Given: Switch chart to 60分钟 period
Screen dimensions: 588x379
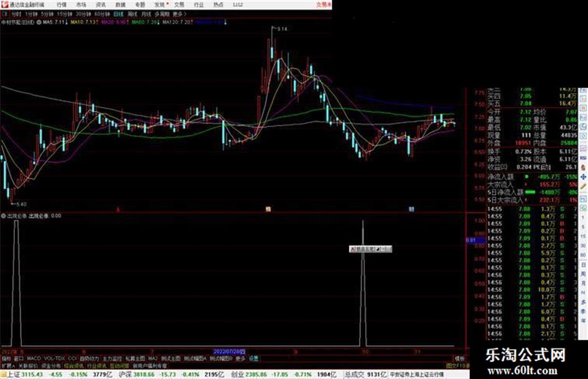Looking at the screenshot, I should [102, 14].
